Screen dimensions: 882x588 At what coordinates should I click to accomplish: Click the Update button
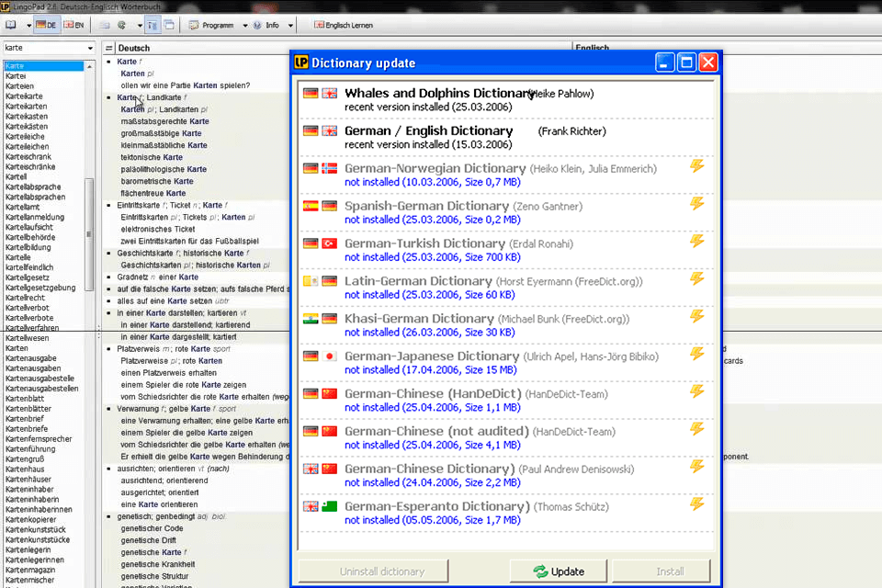pyautogui.click(x=559, y=571)
